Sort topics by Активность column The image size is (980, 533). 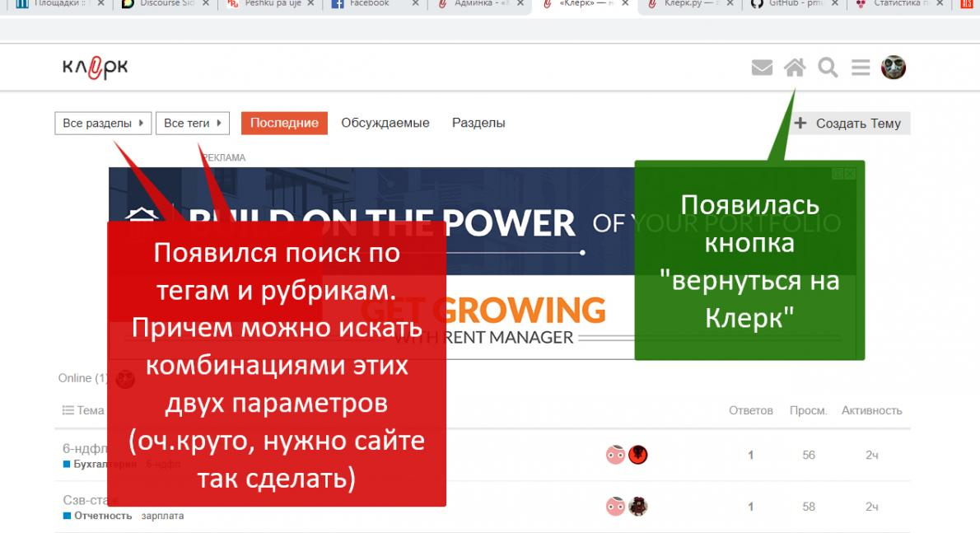pos(872,410)
